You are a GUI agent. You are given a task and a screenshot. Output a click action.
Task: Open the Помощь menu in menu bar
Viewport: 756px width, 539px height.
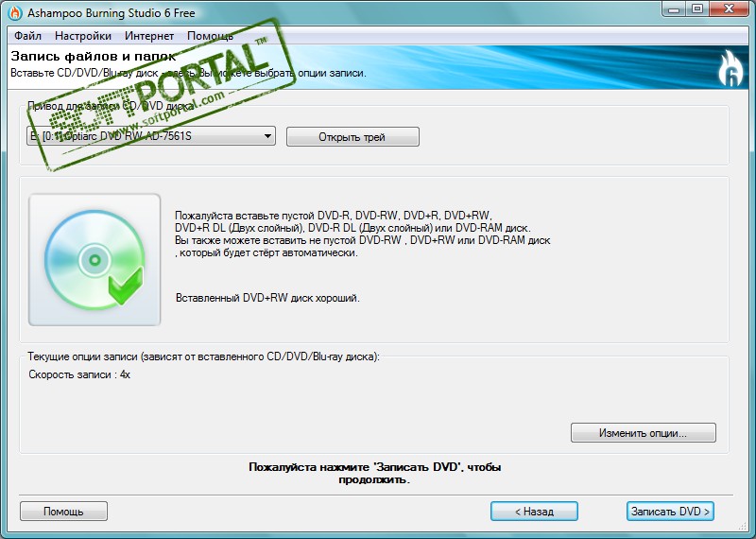coord(210,36)
